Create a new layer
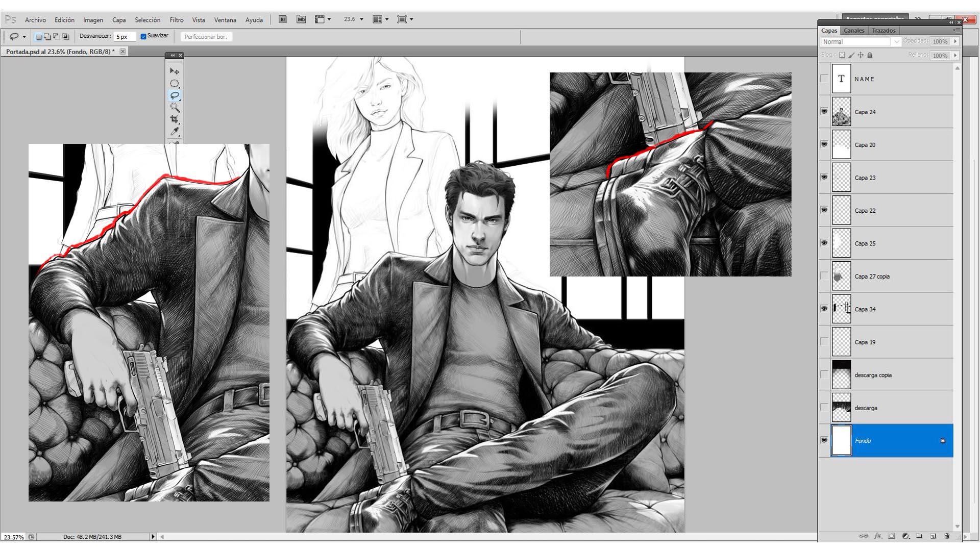This screenshot has width=980, height=551. tap(933, 536)
